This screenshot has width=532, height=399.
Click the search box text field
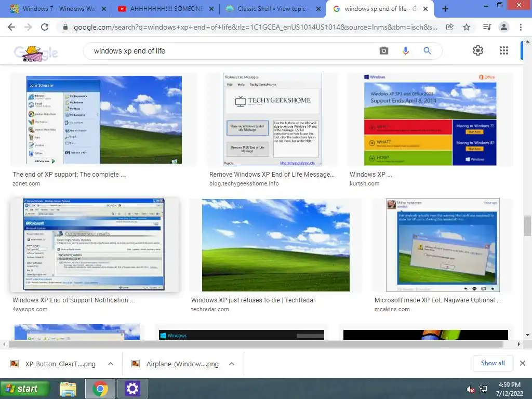pyautogui.click(x=231, y=51)
